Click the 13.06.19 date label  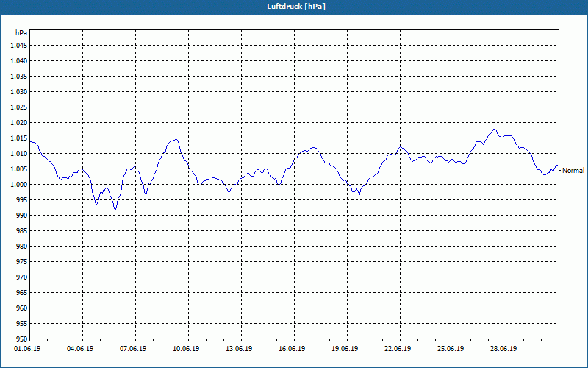pos(239,349)
